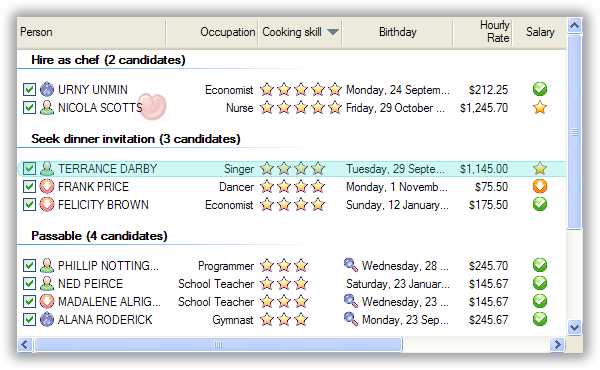Click TERRANCE DARBY's person icon
Screen dimensions: 600x370
(47, 169)
